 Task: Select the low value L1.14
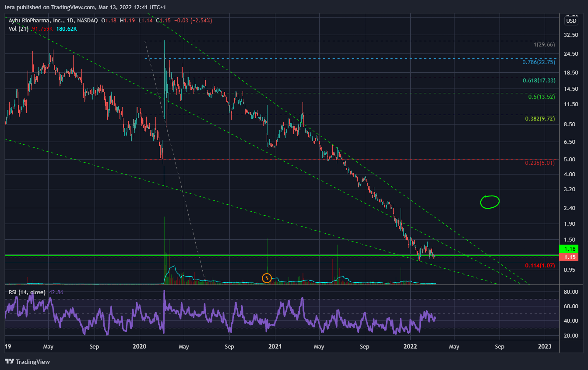(x=146, y=21)
